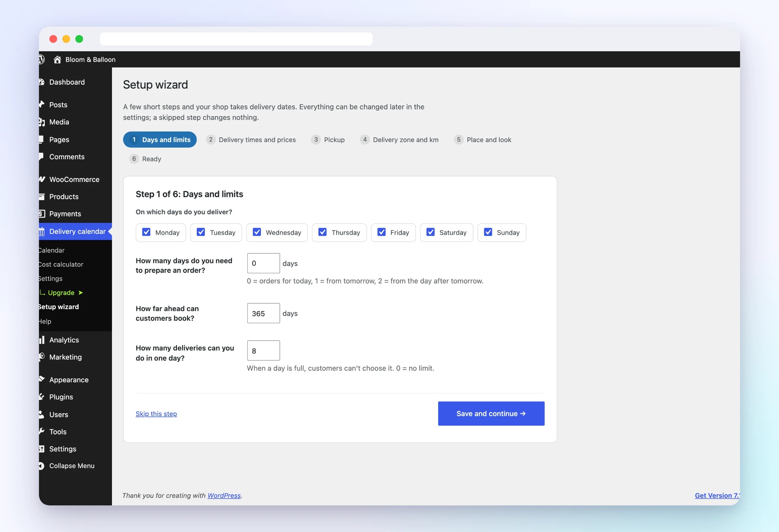The width and height of the screenshot is (779, 532).
Task: Uncheck the Sunday delivery checkbox
Action: pos(488,232)
